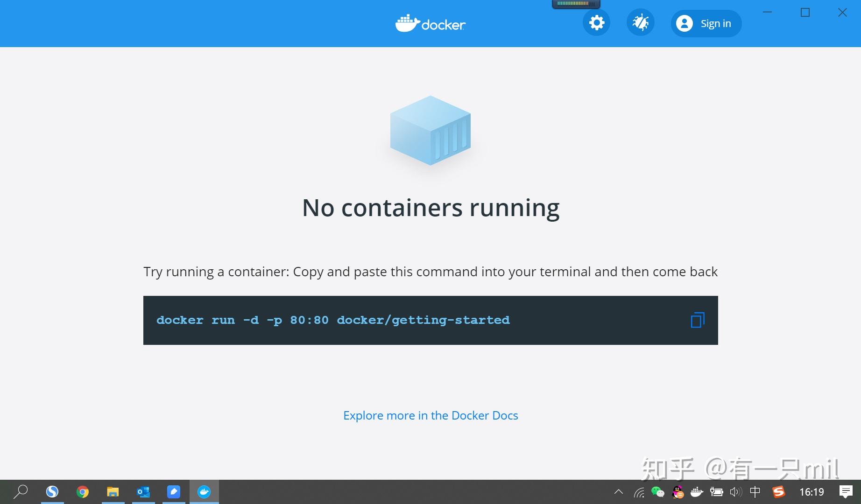Open Docker Desktop settings via gear icon

(x=596, y=22)
